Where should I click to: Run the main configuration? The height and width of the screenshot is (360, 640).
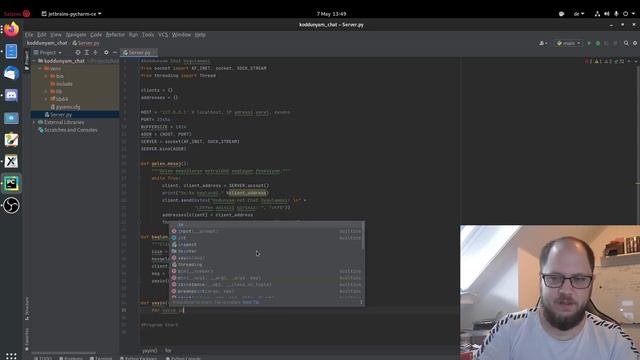click(589, 43)
